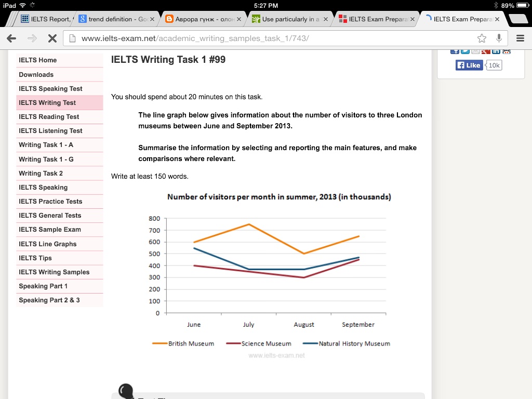Click the June axis label on the chart
The width and height of the screenshot is (532, 399).
[x=194, y=325]
